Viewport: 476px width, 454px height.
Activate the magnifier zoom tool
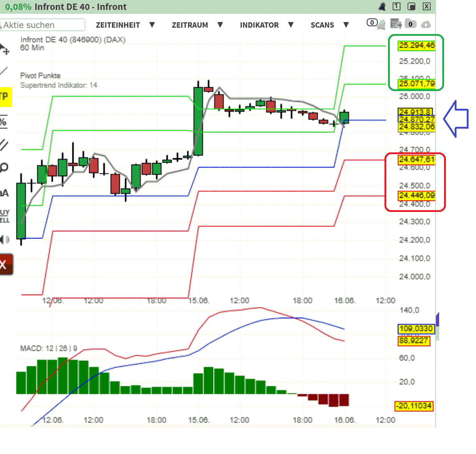(x=4, y=167)
